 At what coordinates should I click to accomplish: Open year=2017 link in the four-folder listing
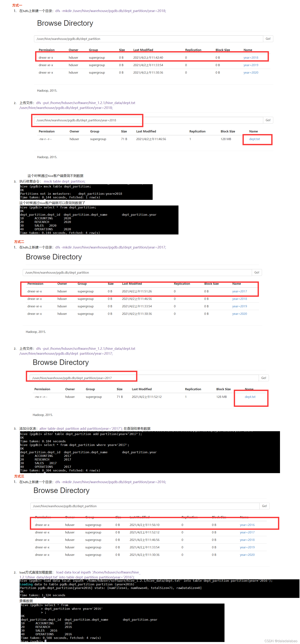tap(240, 291)
